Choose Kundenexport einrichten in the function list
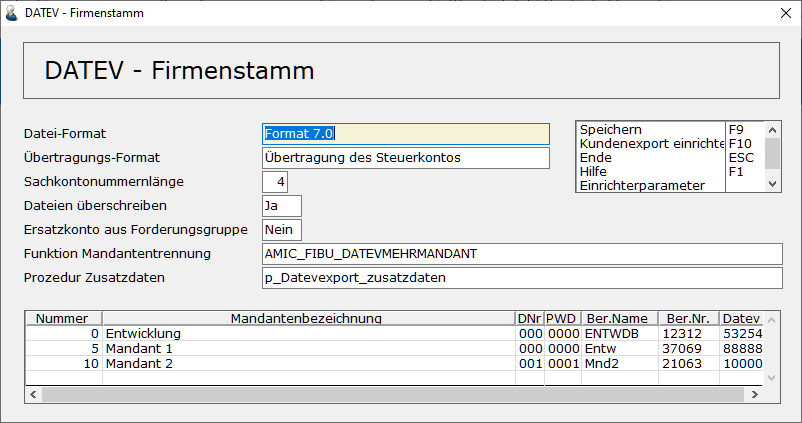Image resolution: width=802 pixels, height=423 pixels. [651, 144]
